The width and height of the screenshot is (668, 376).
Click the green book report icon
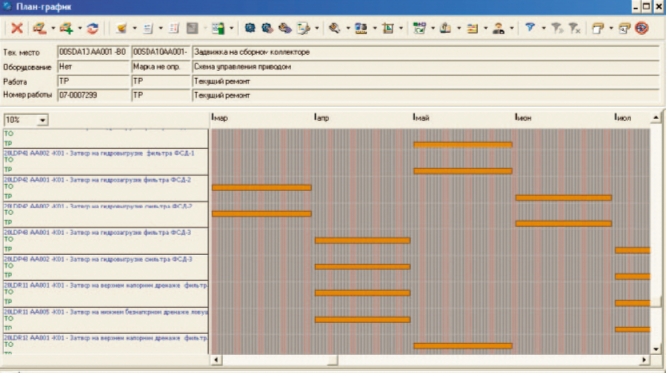point(218,29)
